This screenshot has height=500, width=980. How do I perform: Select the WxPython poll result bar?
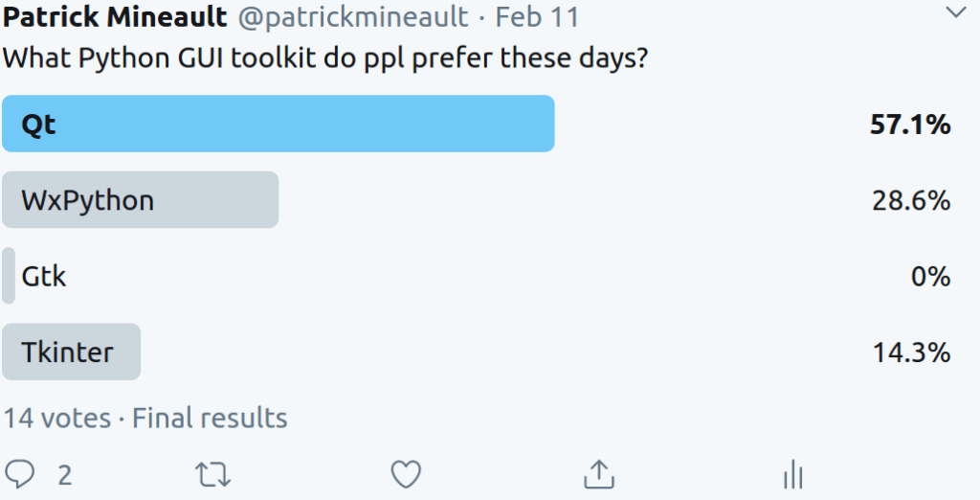pyautogui.click(x=140, y=200)
